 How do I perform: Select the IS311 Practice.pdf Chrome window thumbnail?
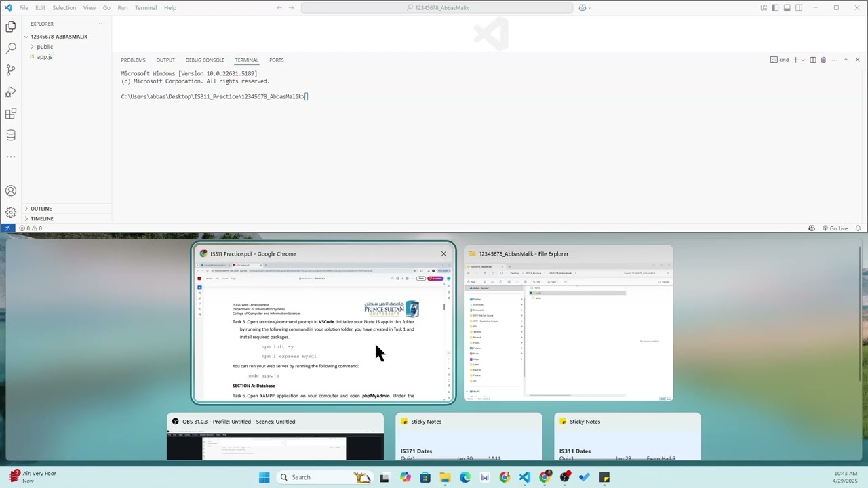[324, 323]
